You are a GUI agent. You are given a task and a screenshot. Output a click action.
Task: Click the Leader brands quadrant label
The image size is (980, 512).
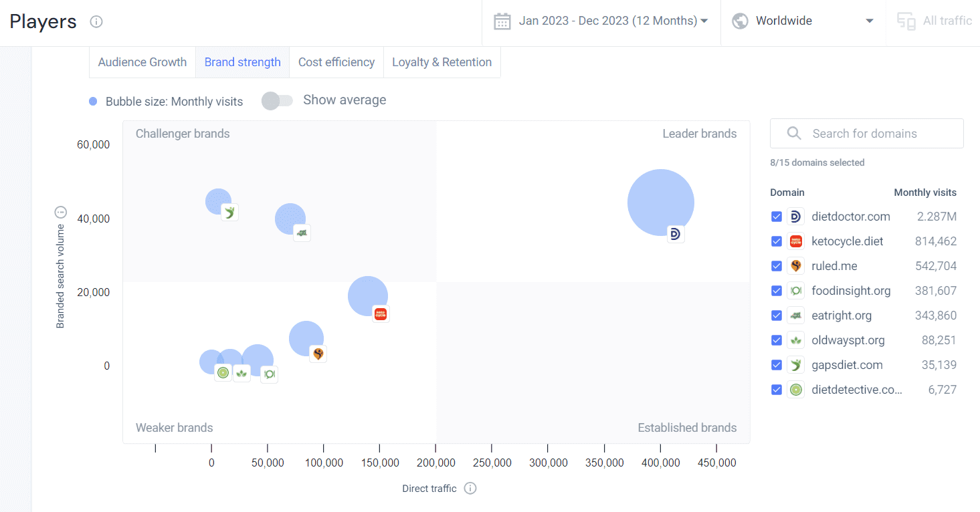click(x=700, y=134)
